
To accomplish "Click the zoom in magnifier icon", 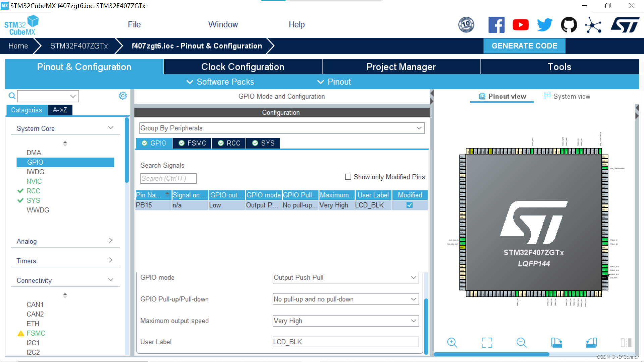I will point(452,343).
